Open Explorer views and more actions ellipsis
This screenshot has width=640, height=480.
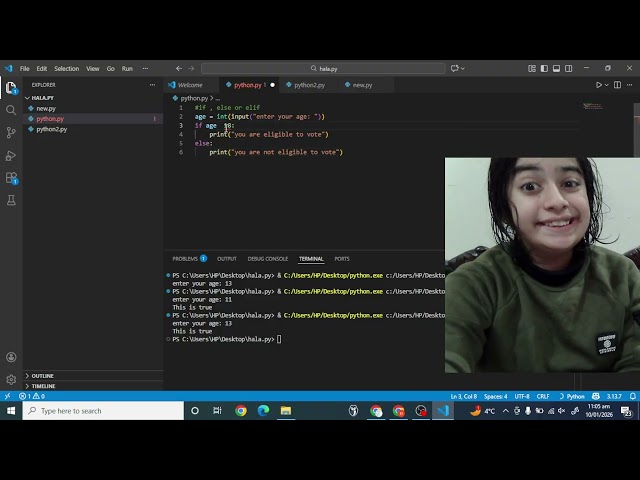152,84
